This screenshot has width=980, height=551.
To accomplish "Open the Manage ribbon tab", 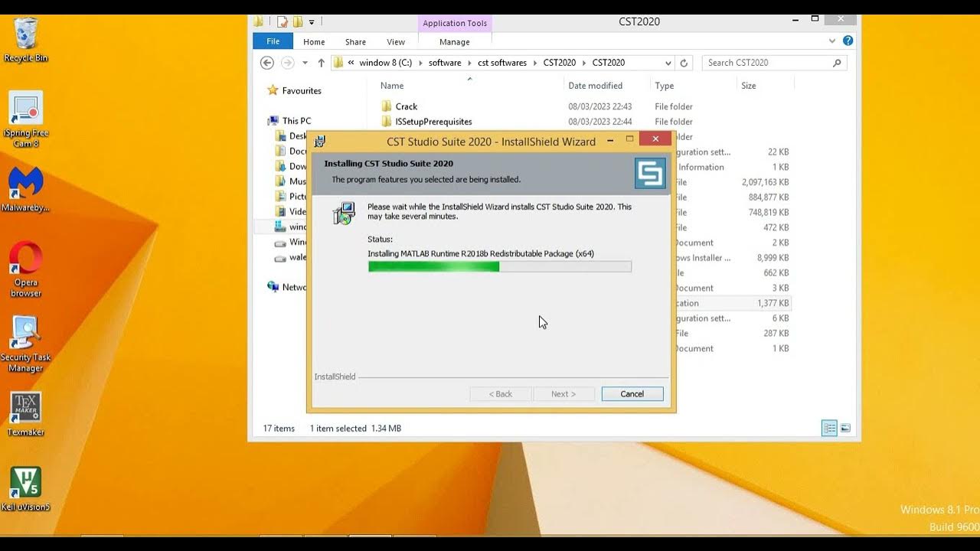I will pos(455,42).
